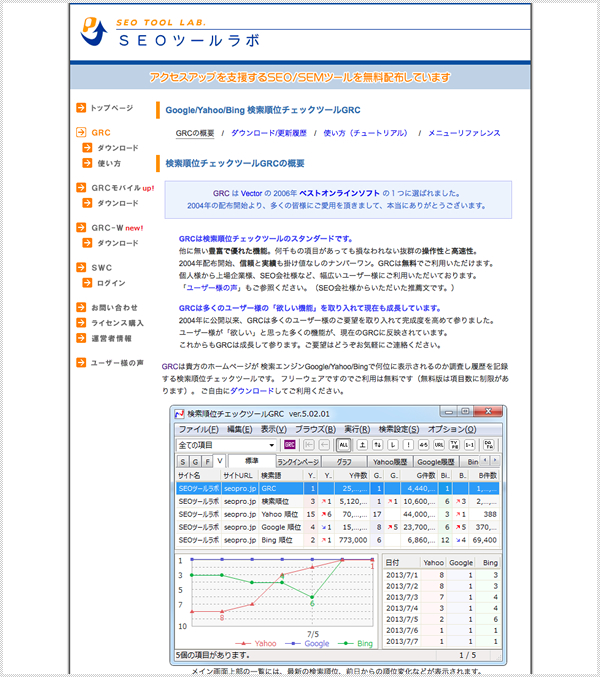Switch to the F tab
Screen dimensions: 600x677
pos(208,462)
